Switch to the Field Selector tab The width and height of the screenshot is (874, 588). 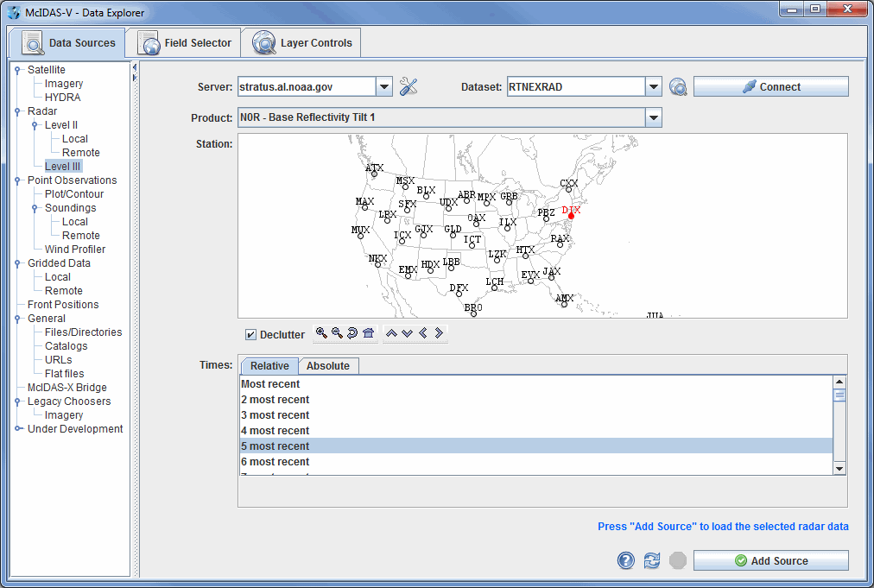pos(185,43)
